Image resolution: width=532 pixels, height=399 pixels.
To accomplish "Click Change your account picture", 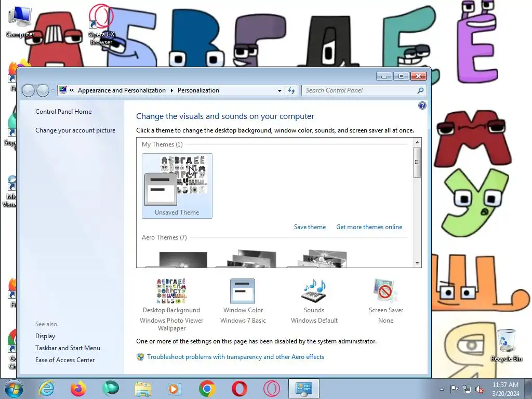I will (x=75, y=130).
